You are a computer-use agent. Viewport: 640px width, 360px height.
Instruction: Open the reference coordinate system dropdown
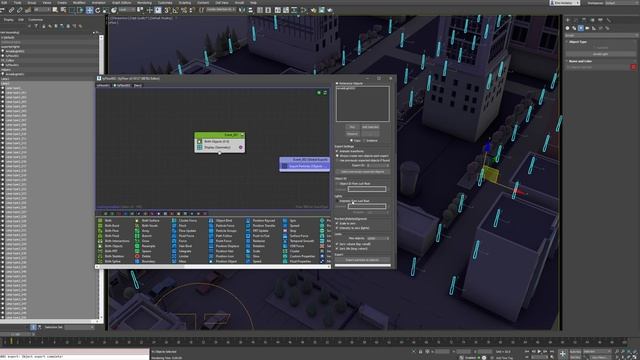[127, 10]
